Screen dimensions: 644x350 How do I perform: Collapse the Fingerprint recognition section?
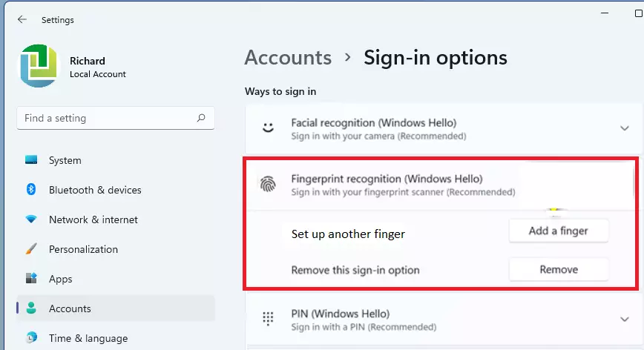(x=439, y=185)
